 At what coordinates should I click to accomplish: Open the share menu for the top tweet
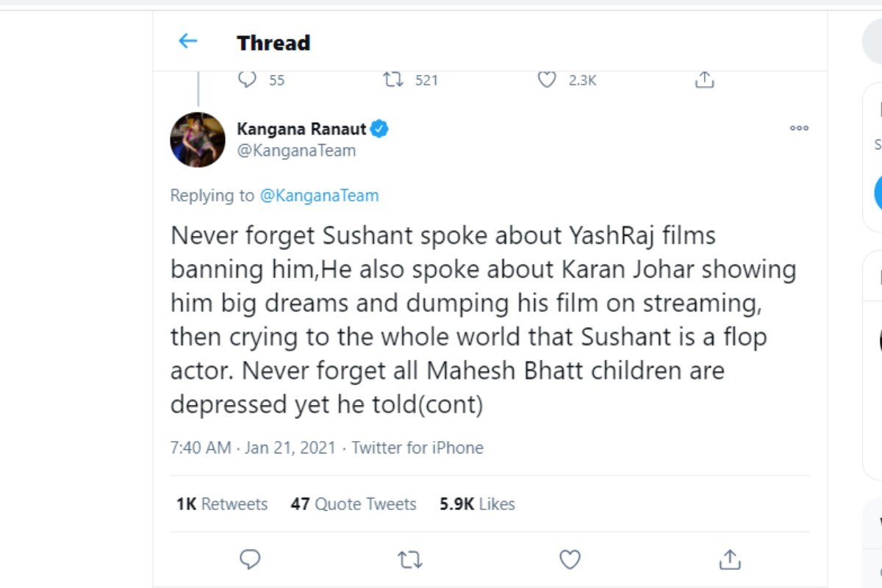click(x=705, y=79)
